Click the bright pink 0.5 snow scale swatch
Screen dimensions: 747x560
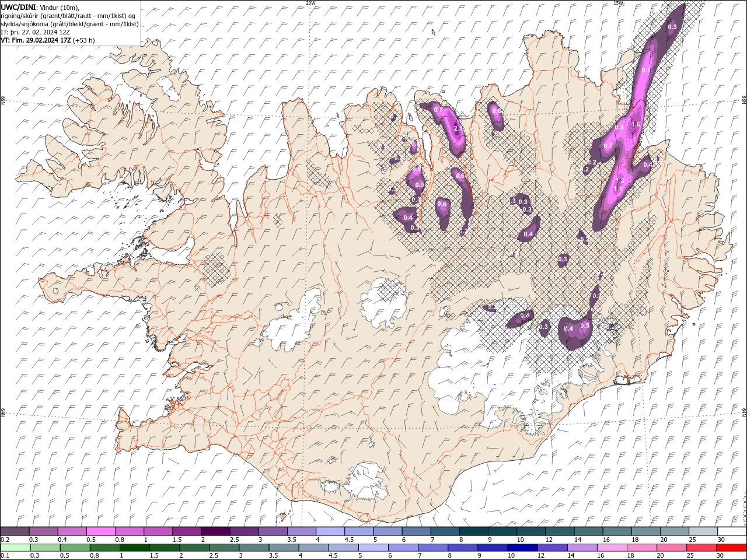pos(101,531)
